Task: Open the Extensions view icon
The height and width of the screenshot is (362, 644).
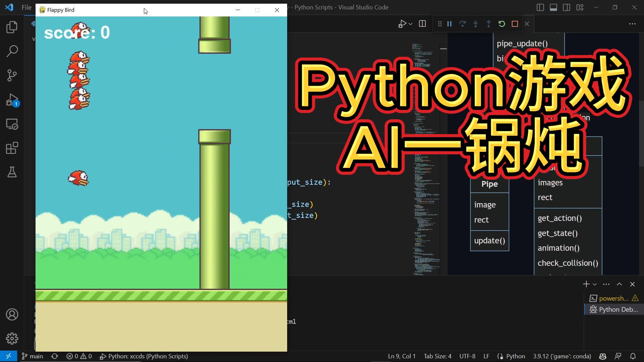Action: click(12, 148)
